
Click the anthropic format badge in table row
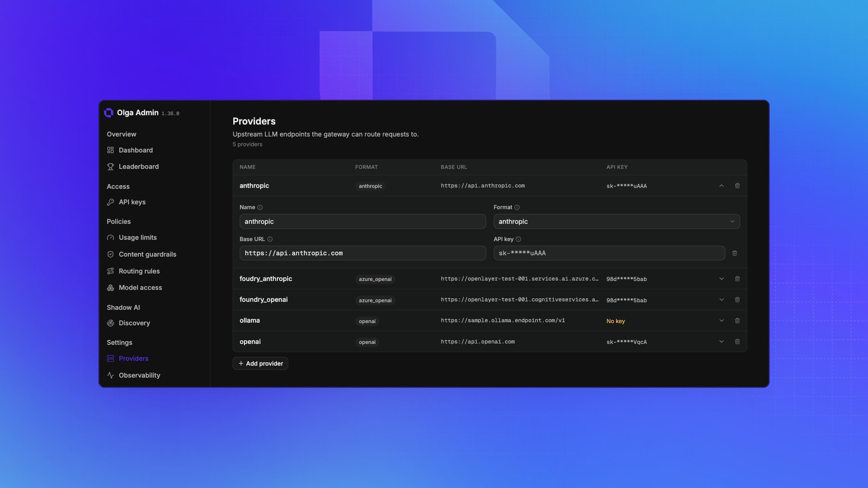370,186
